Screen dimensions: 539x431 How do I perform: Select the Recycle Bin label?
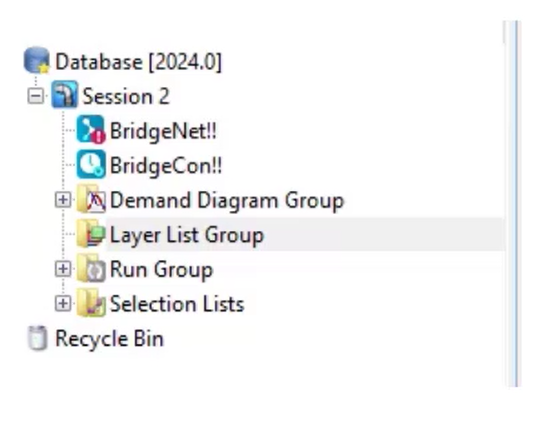point(109,339)
